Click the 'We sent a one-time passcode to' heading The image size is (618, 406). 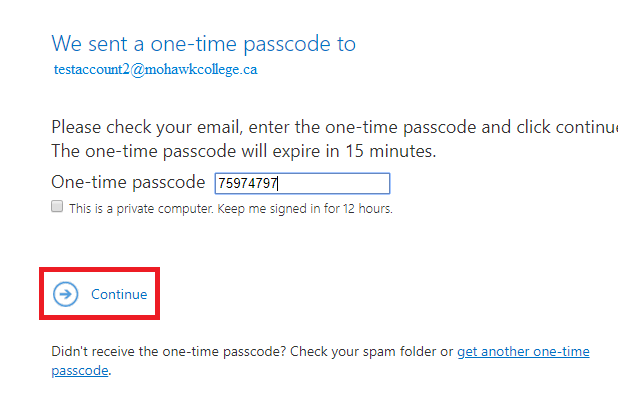[203, 44]
